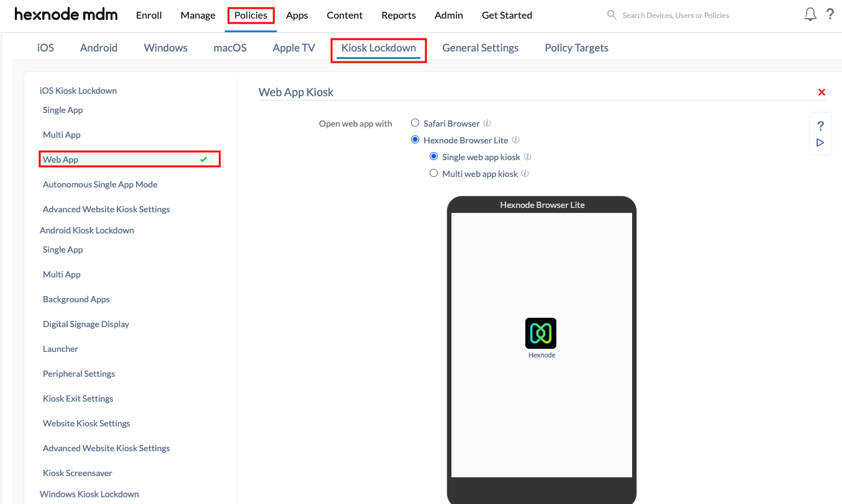Switch to the Android tab
The height and width of the screenshot is (504, 842).
(x=99, y=48)
